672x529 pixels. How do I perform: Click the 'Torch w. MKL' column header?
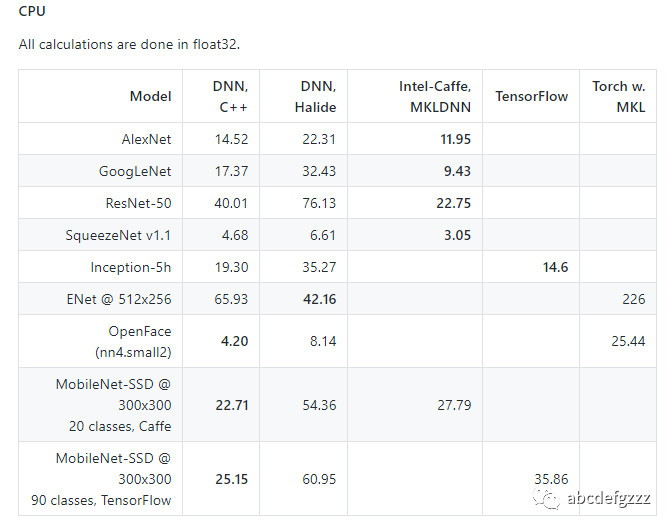coord(619,96)
